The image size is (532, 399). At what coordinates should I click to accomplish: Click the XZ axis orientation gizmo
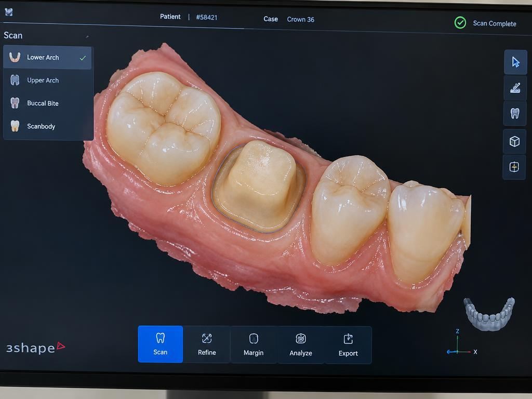pyautogui.click(x=462, y=343)
